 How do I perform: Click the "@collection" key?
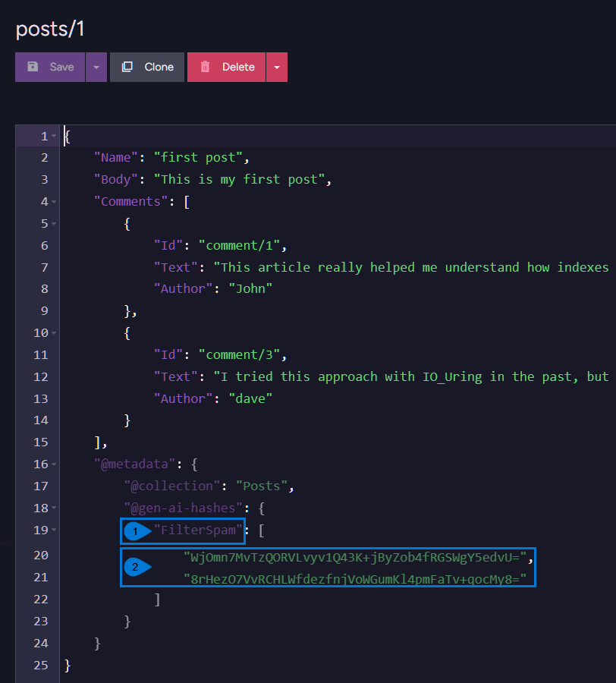[172, 486]
